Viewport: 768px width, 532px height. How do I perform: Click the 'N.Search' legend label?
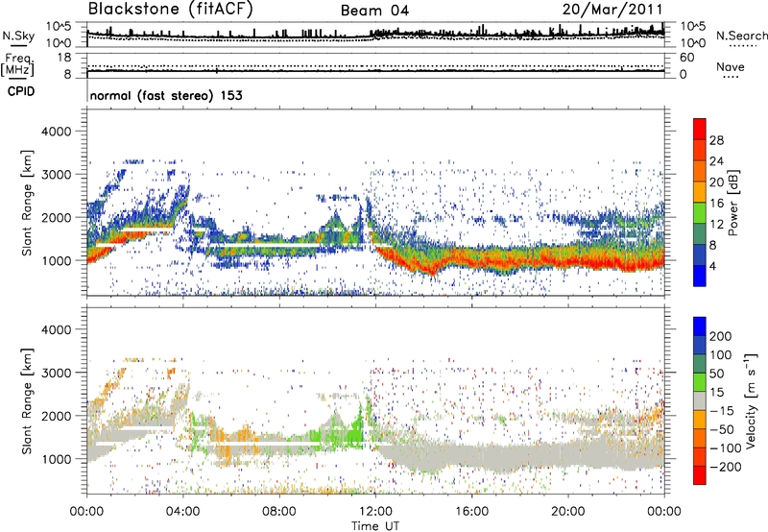point(741,36)
